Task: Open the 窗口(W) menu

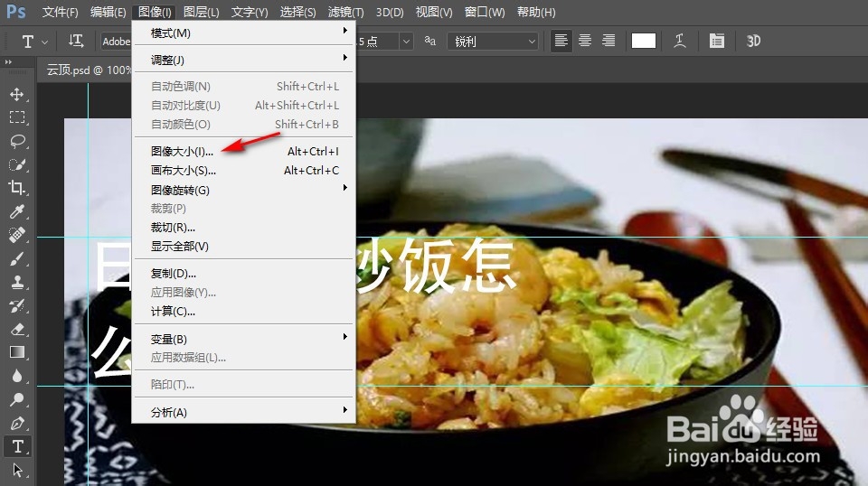Action: click(485, 12)
